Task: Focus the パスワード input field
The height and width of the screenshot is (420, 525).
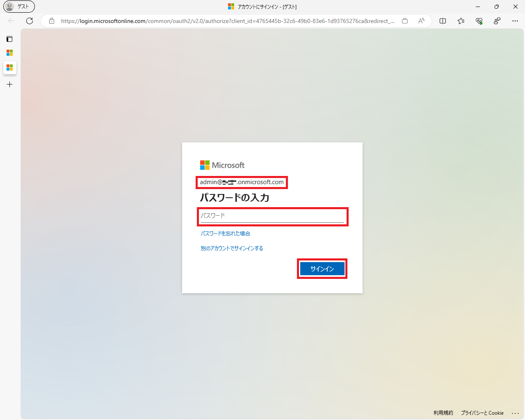Action: click(272, 216)
